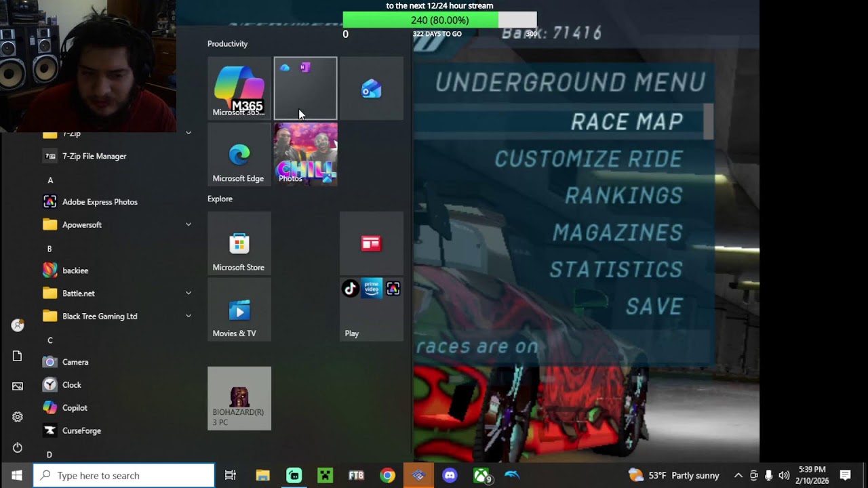Open RANKINGS in the game menu
Viewport: 868px width, 488px height.
point(624,196)
